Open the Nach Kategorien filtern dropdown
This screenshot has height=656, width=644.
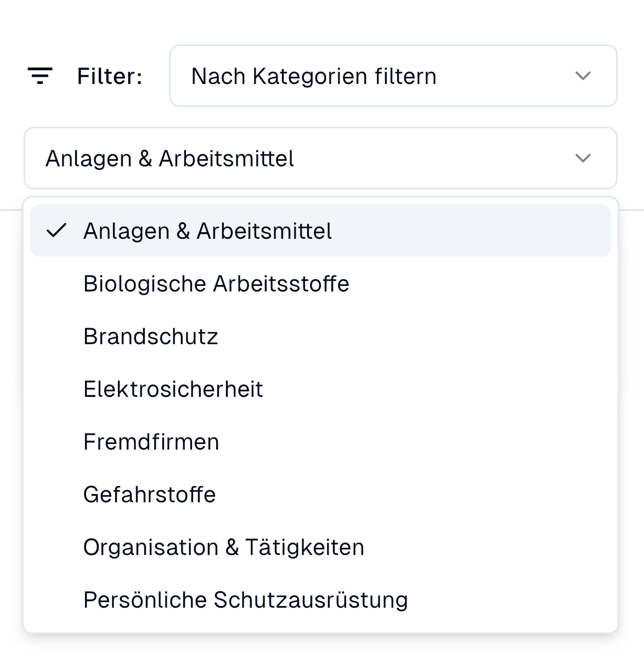[393, 76]
